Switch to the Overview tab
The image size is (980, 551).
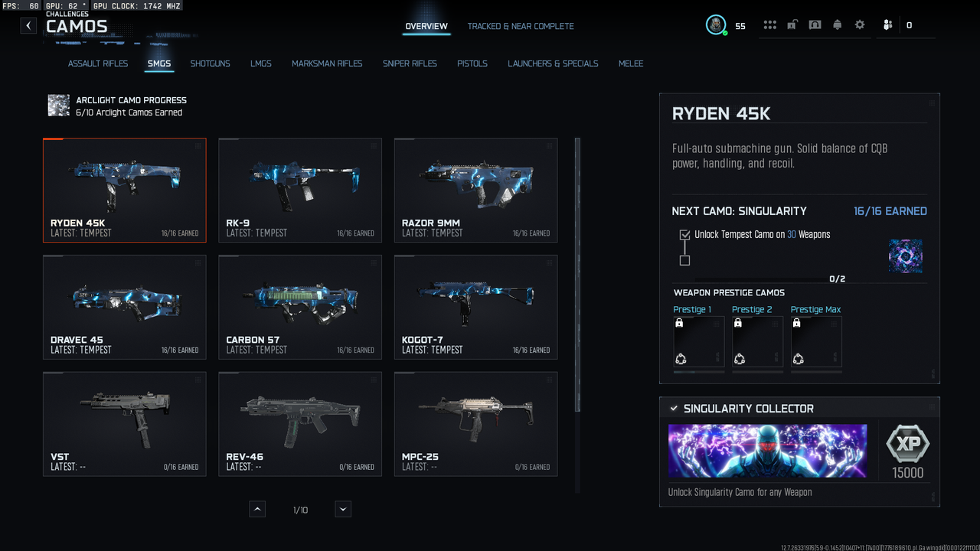coord(426,26)
